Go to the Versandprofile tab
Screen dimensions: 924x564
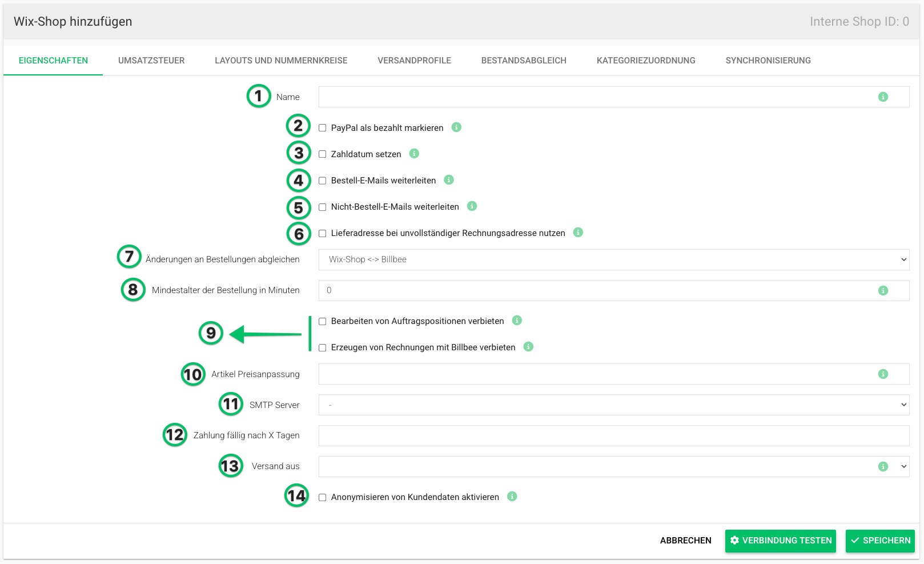point(414,61)
